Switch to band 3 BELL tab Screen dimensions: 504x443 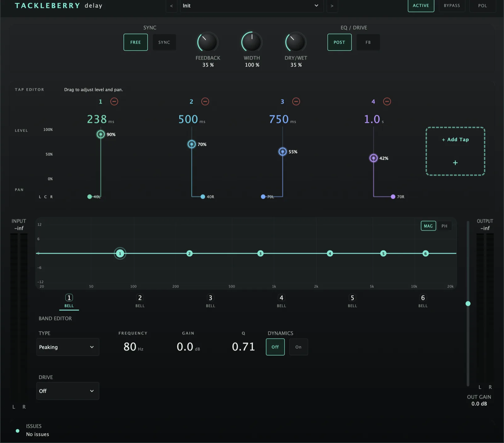tap(210, 301)
